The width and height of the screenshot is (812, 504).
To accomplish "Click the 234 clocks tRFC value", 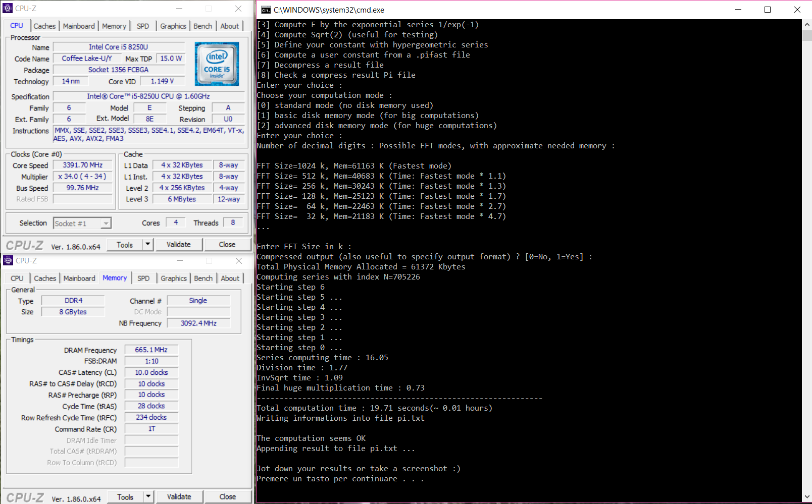I will click(151, 417).
